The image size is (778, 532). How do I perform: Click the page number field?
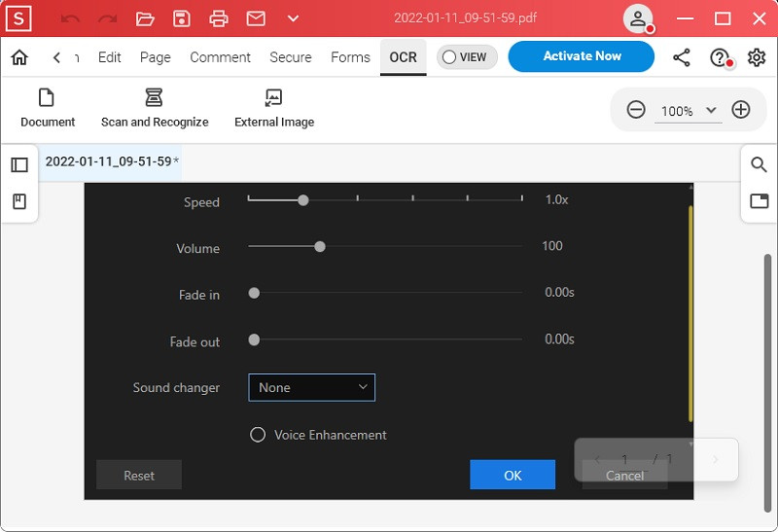pos(625,460)
